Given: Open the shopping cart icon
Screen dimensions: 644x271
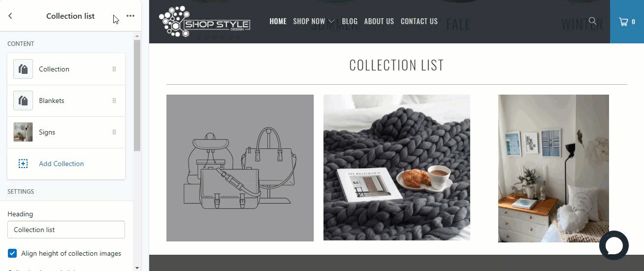Looking at the screenshot, I should tap(627, 22).
